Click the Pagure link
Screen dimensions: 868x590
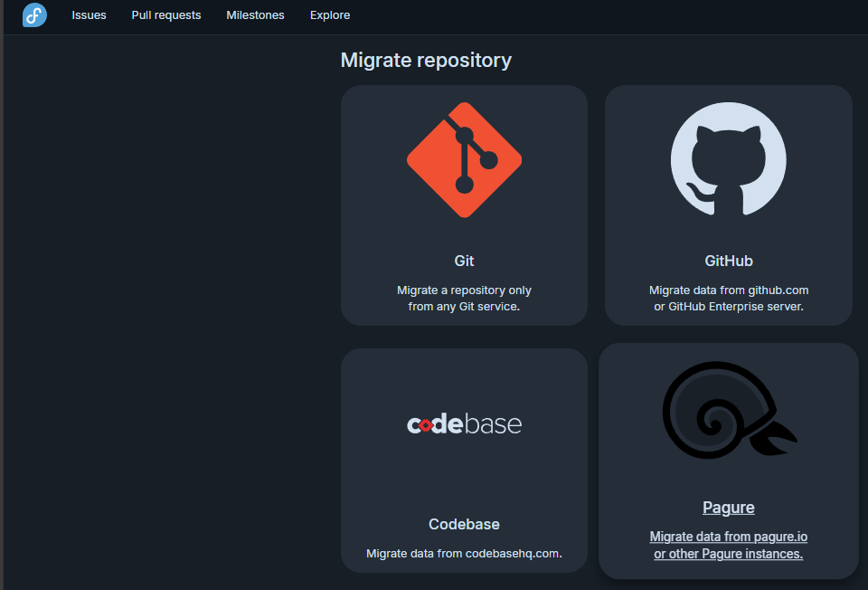tap(728, 507)
